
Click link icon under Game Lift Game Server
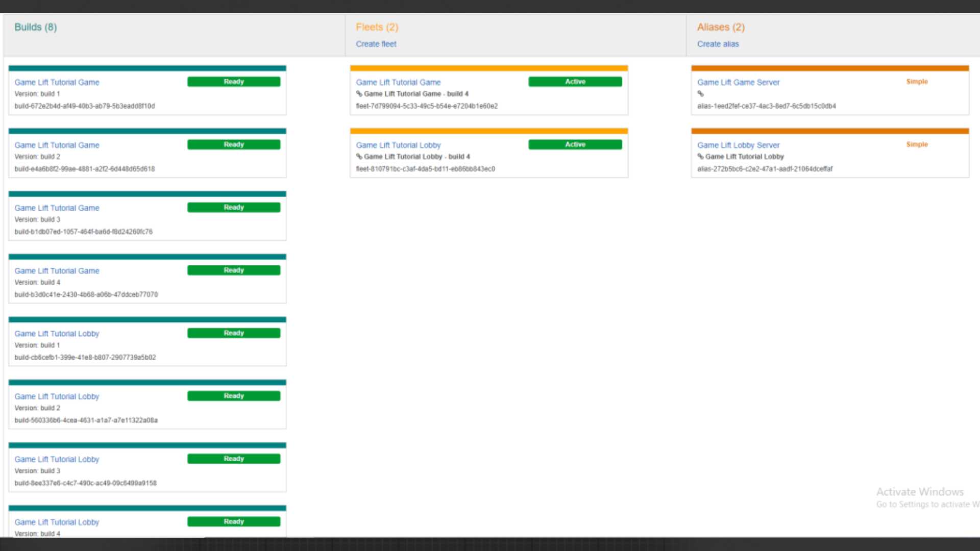pyautogui.click(x=700, y=94)
